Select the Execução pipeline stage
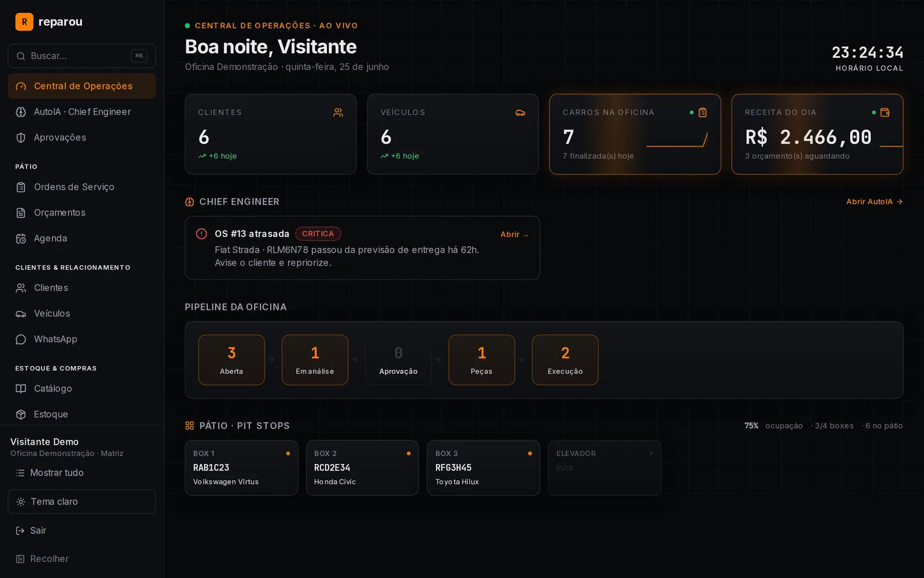This screenshot has height=578, width=924. click(x=565, y=360)
